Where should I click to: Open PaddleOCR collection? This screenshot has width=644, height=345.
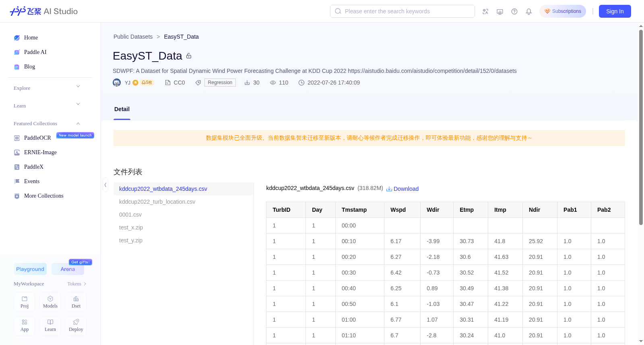click(x=37, y=138)
